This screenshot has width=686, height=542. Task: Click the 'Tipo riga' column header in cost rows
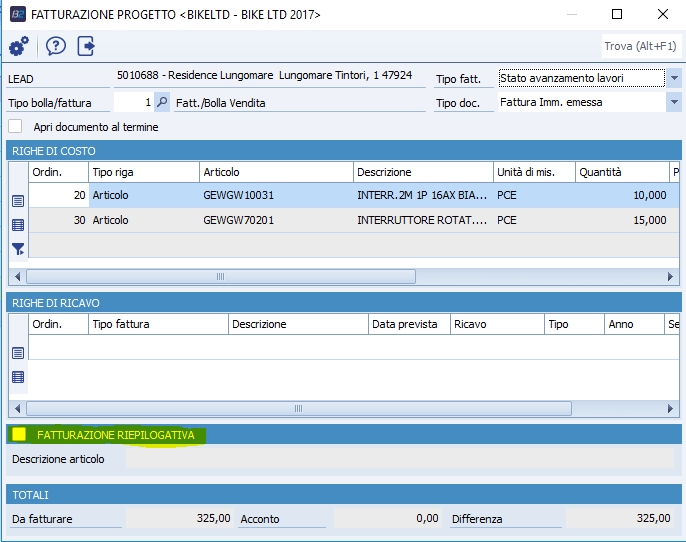144,172
